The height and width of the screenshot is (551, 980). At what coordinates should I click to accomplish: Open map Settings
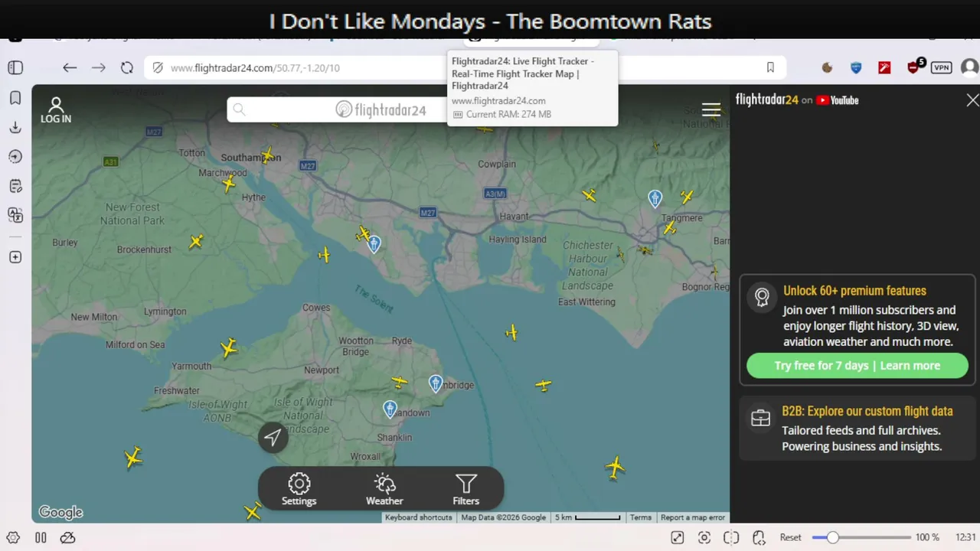tap(299, 489)
